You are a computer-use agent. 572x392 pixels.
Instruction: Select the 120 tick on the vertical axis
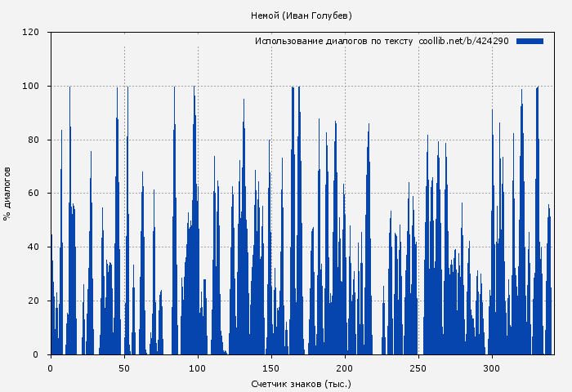(31, 33)
